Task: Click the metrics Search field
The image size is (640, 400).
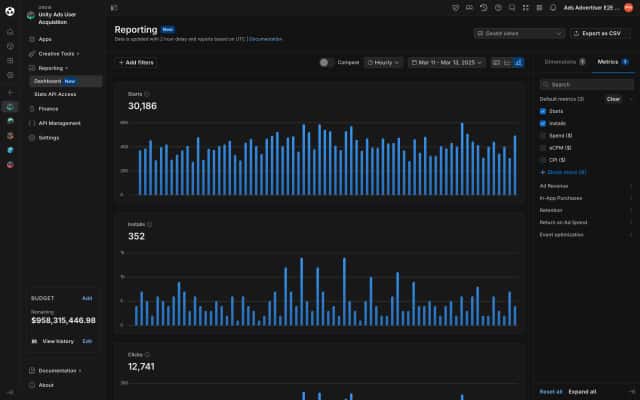Action: 587,84
